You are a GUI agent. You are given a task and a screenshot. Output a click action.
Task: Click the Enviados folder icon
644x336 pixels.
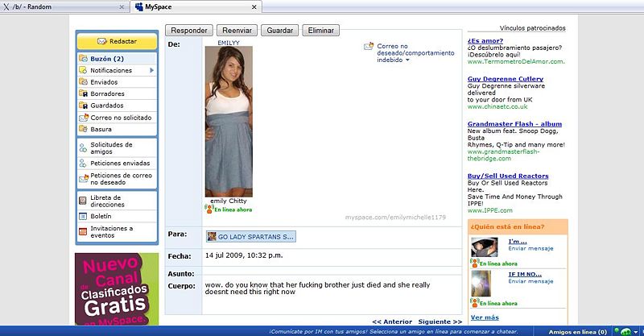tap(84, 82)
